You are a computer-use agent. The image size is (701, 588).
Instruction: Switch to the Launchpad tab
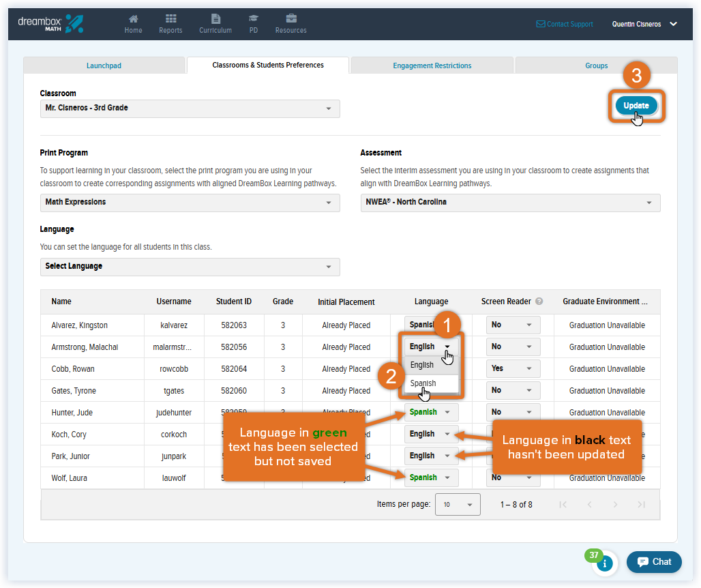click(104, 65)
